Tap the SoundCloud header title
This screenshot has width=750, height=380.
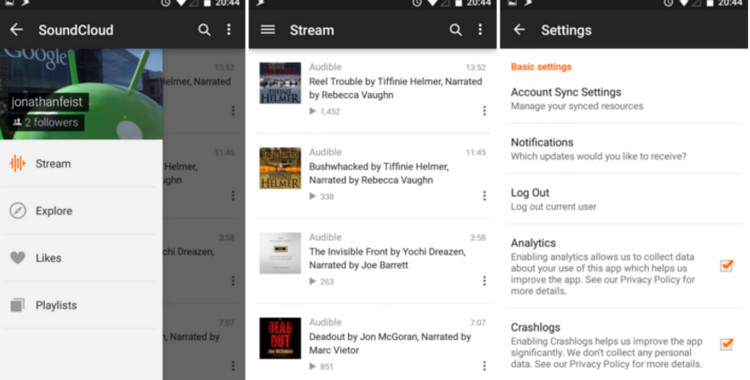click(76, 30)
